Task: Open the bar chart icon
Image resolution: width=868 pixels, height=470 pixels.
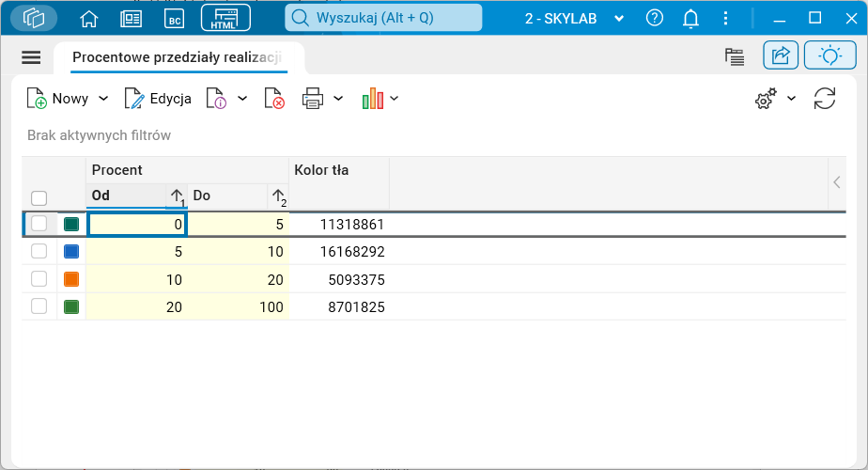Action: (x=373, y=99)
